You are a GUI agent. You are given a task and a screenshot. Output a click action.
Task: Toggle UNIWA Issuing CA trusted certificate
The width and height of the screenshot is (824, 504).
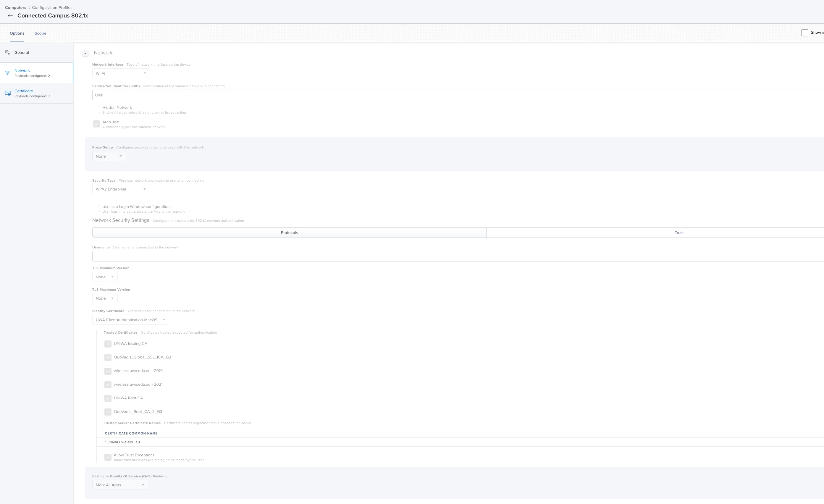[108, 344]
